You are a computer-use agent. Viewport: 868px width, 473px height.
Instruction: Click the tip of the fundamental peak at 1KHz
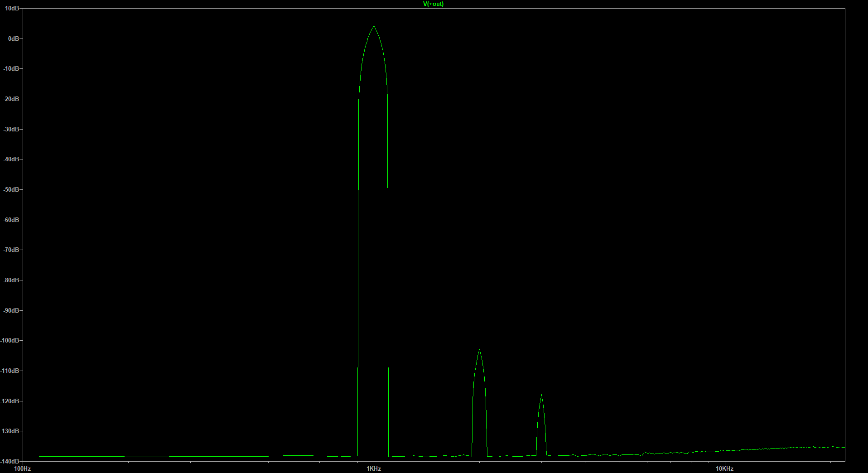(374, 26)
